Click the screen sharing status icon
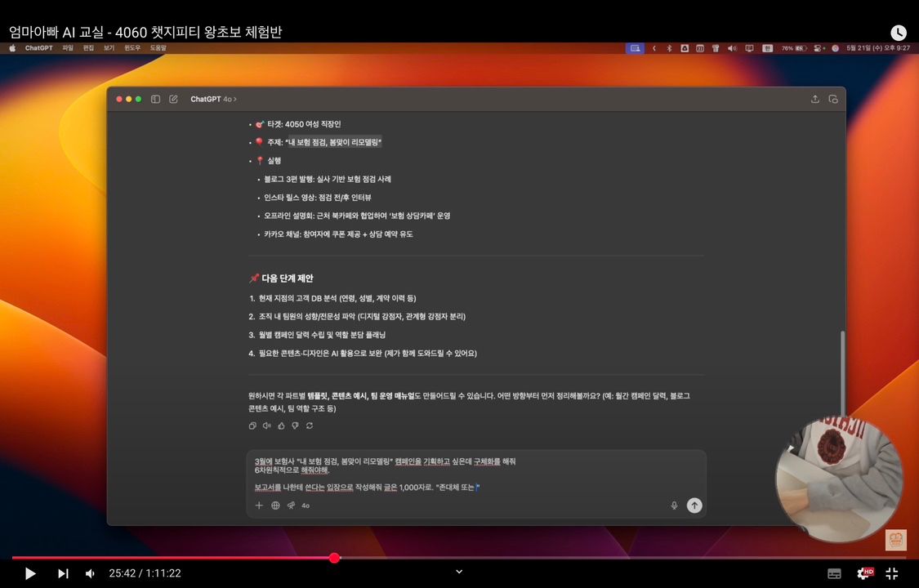 click(635, 48)
